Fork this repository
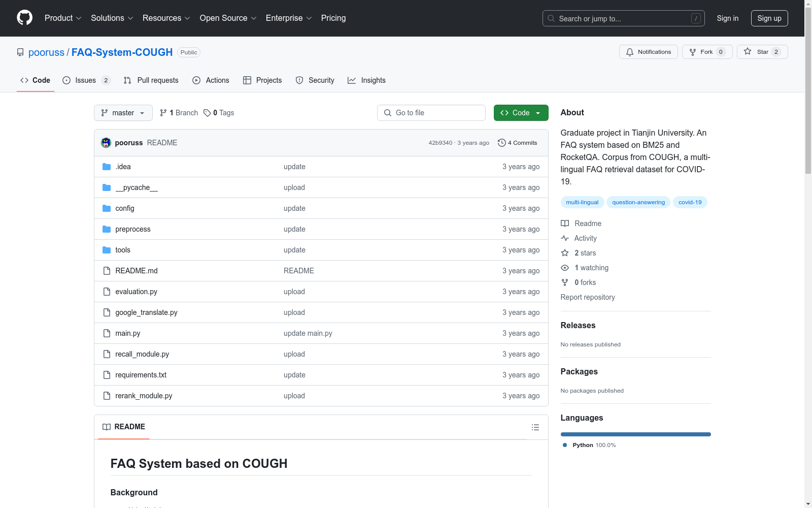The image size is (812, 508). pyautogui.click(x=707, y=52)
